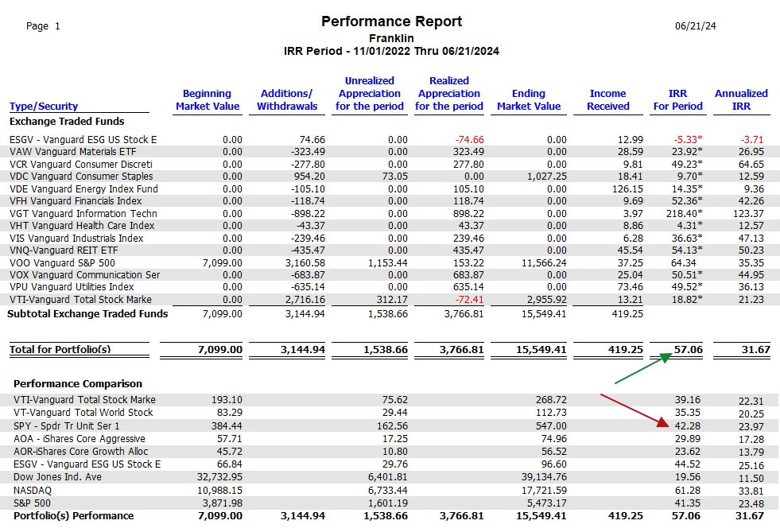Select the VFH Vanguard Financials Index row
The width and height of the screenshot is (780, 532).
(x=390, y=201)
